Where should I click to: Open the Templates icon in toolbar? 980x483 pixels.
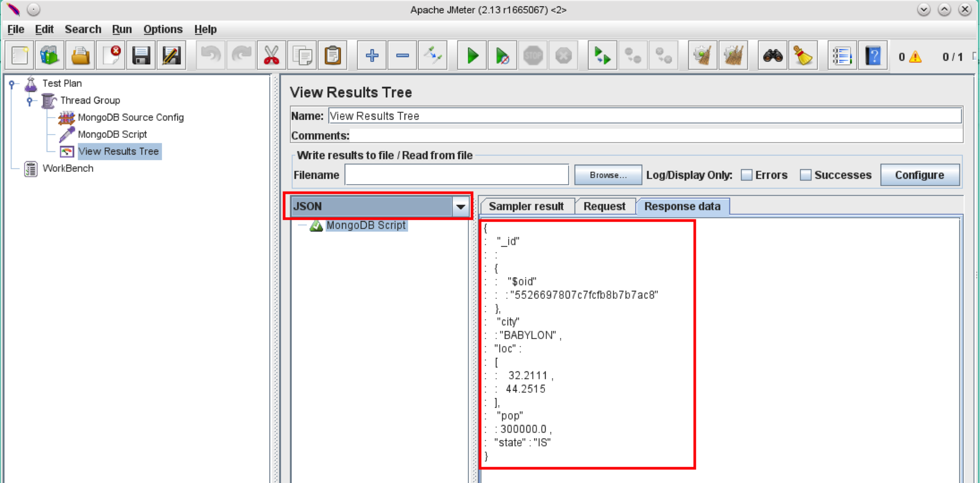tap(50, 56)
